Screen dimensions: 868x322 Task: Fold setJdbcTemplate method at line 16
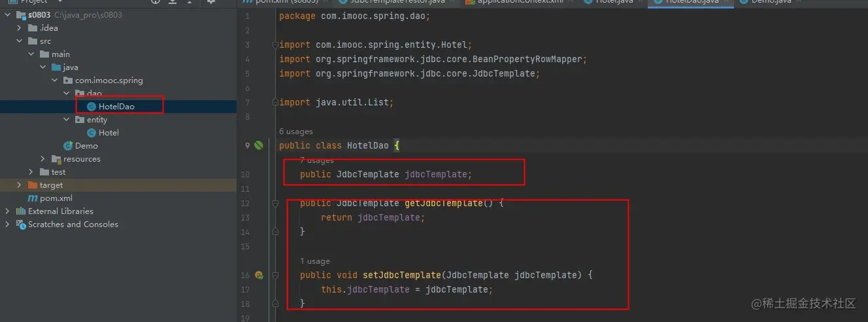276,275
